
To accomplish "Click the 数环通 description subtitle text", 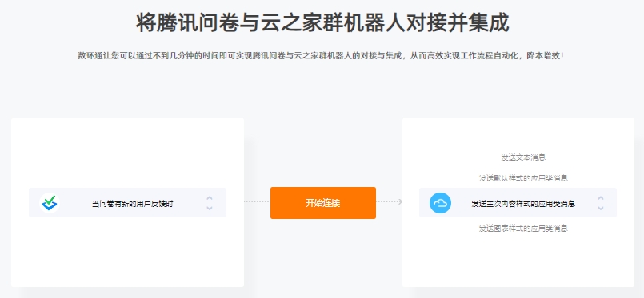I will point(321,56).
